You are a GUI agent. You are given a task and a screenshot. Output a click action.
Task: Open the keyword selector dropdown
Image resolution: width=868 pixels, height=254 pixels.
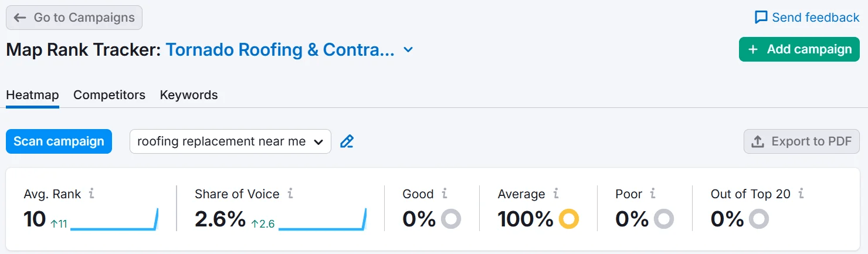click(230, 141)
